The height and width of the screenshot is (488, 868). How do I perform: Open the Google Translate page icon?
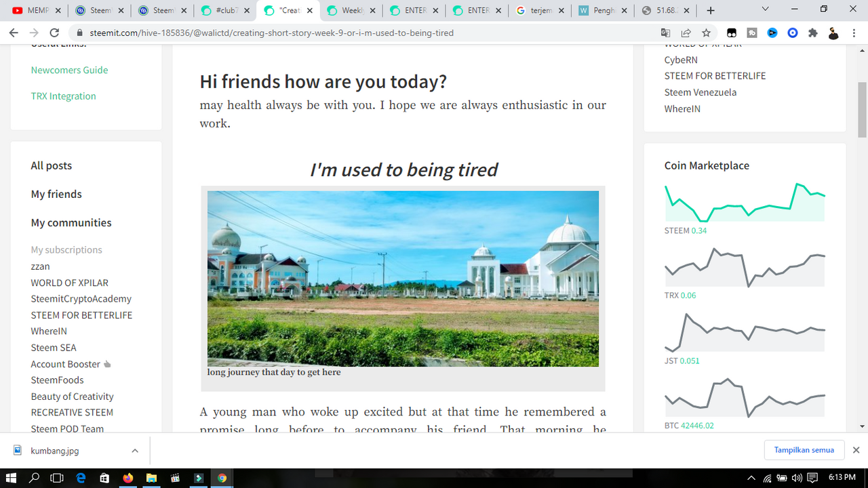(x=665, y=33)
